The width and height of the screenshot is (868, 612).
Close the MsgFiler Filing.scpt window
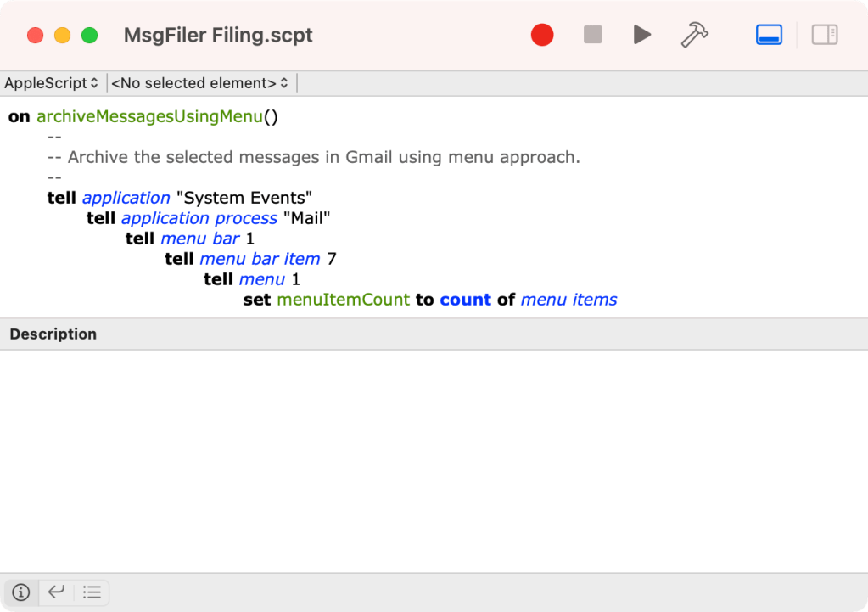[35, 36]
